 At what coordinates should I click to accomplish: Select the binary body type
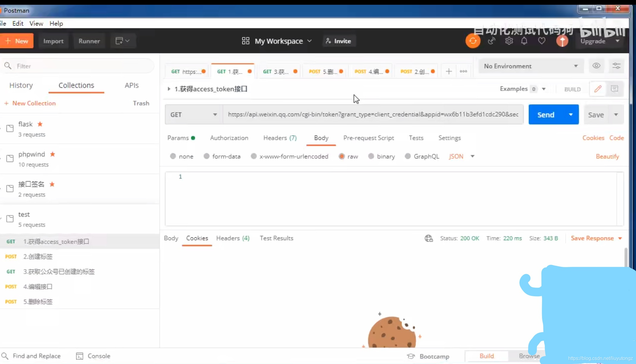point(371,156)
